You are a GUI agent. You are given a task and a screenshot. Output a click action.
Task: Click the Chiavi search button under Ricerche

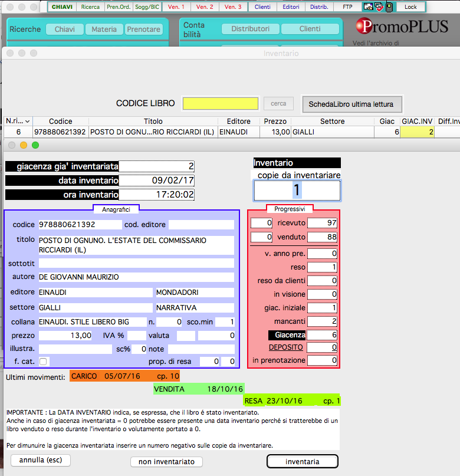[65, 29]
